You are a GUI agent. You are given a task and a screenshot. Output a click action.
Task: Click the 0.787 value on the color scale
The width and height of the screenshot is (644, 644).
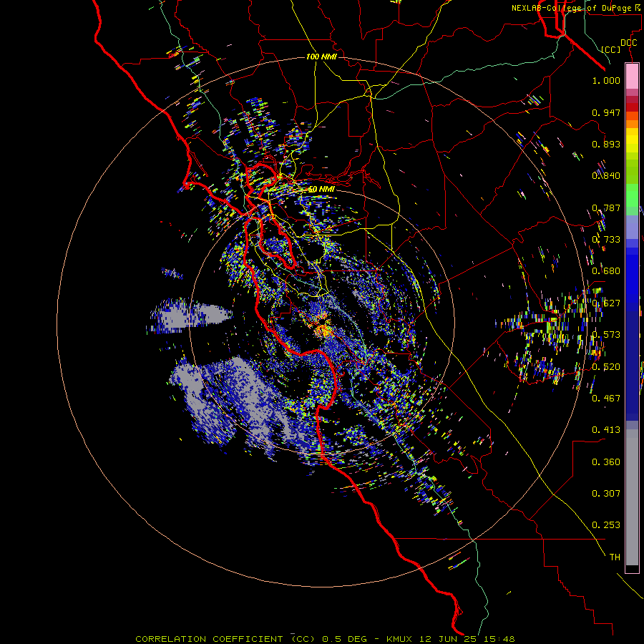coord(606,208)
